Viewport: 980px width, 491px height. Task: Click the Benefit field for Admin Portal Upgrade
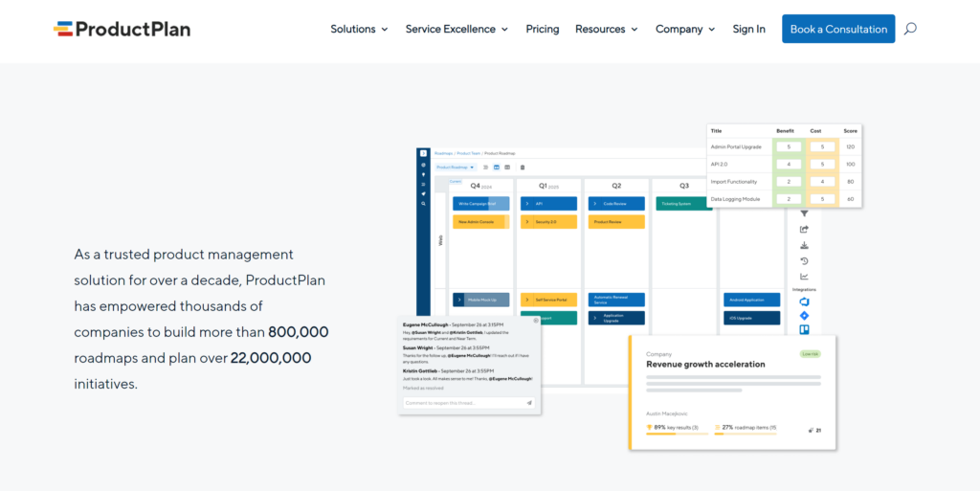pos(788,147)
